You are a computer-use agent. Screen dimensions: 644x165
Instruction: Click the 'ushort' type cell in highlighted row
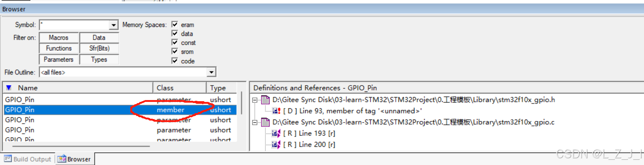pos(221,110)
